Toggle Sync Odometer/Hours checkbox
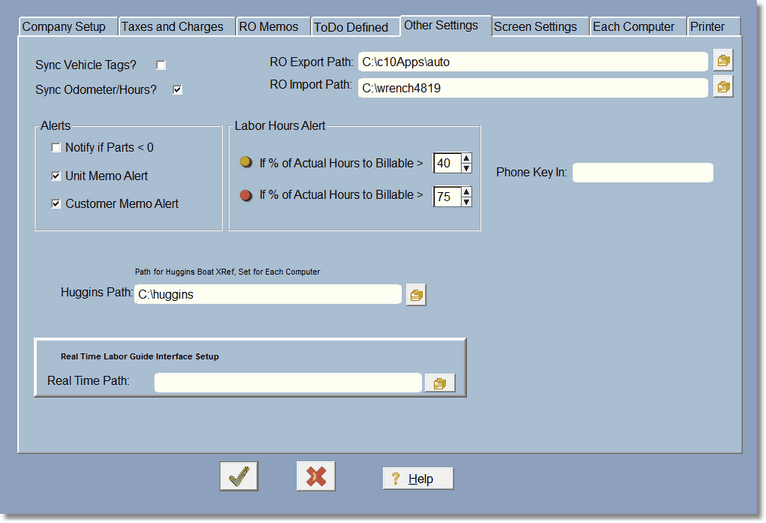 tap(177, 90)
